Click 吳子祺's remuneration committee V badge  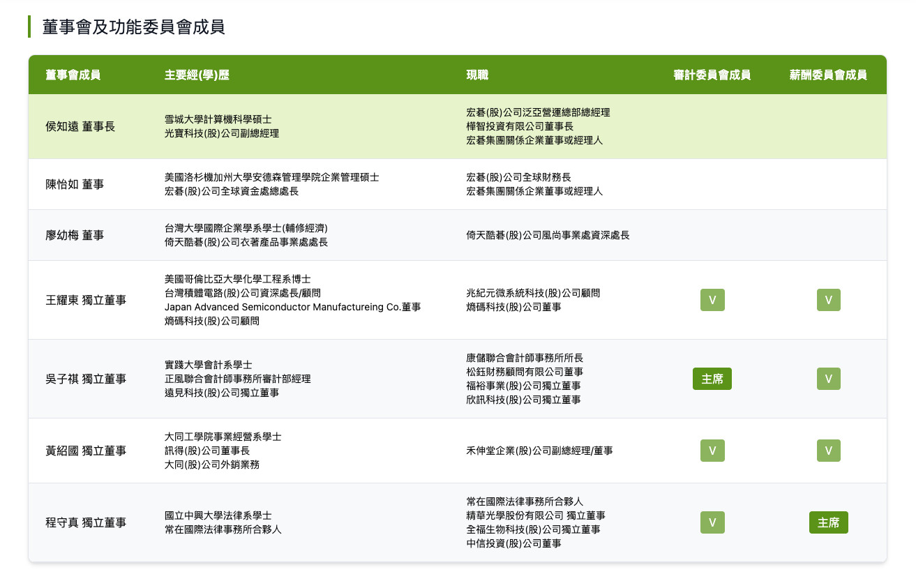click(x=829, y=379)
